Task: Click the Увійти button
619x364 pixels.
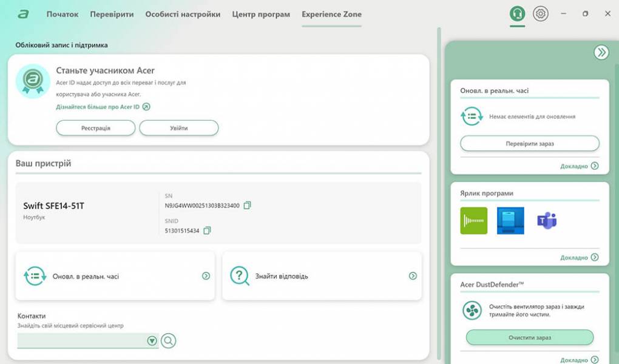Action: 178,128
